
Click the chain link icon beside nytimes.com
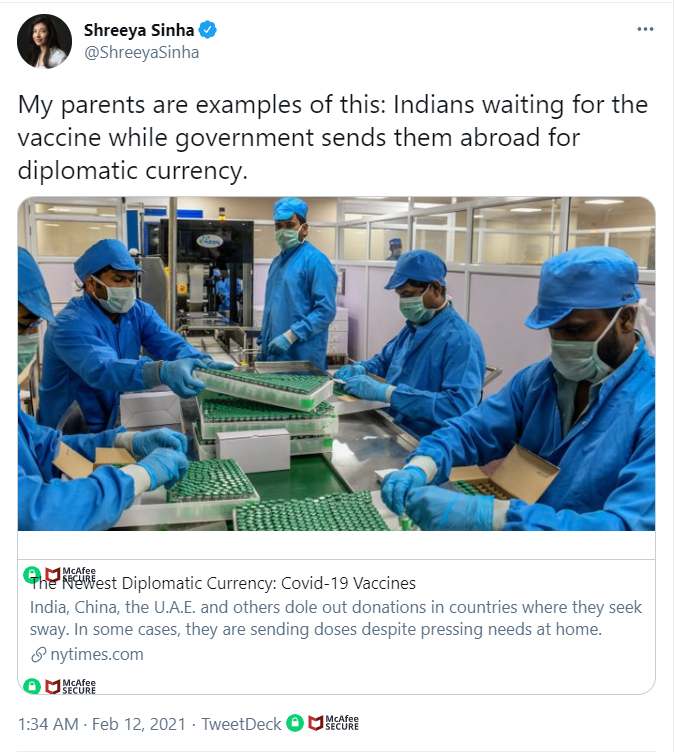38,655
